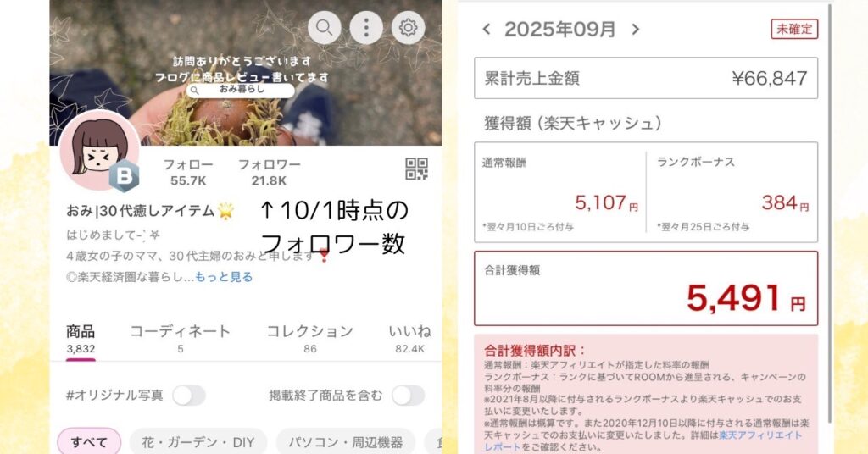
Task: Click the おみ暮らし search bar in banner
Action: (x=240, y=90)
